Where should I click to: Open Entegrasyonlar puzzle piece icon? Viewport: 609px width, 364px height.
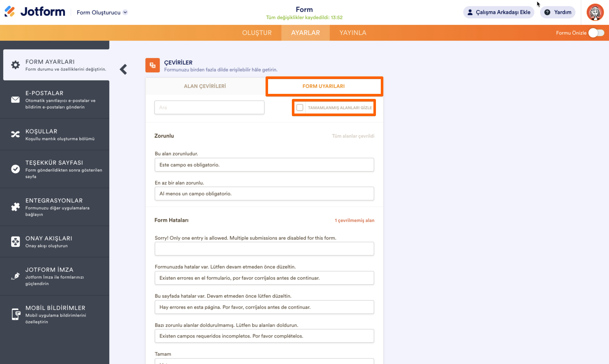(15, 207)
